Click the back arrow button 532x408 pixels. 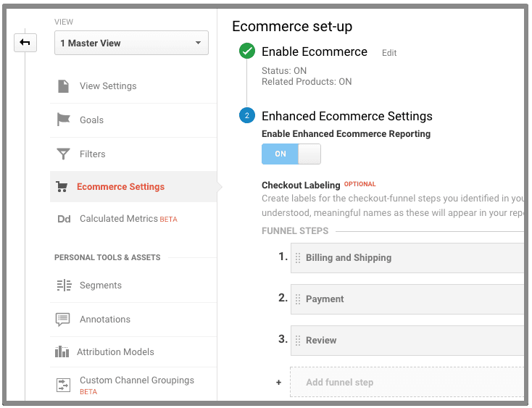click(x=25, y=42)
